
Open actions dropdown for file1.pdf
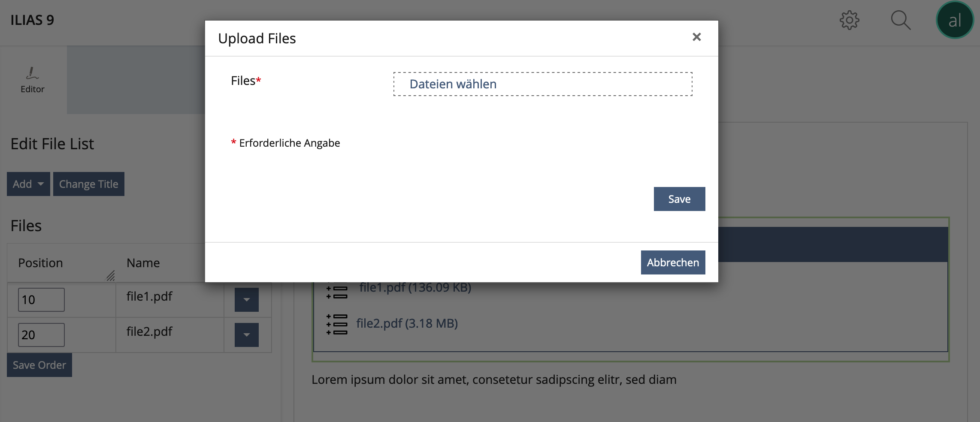[246, 300]
